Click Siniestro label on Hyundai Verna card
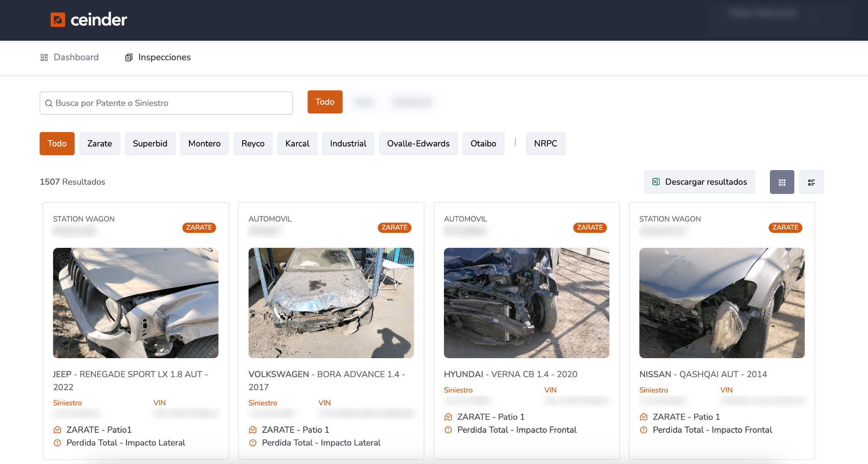 (x=458, y=390)
